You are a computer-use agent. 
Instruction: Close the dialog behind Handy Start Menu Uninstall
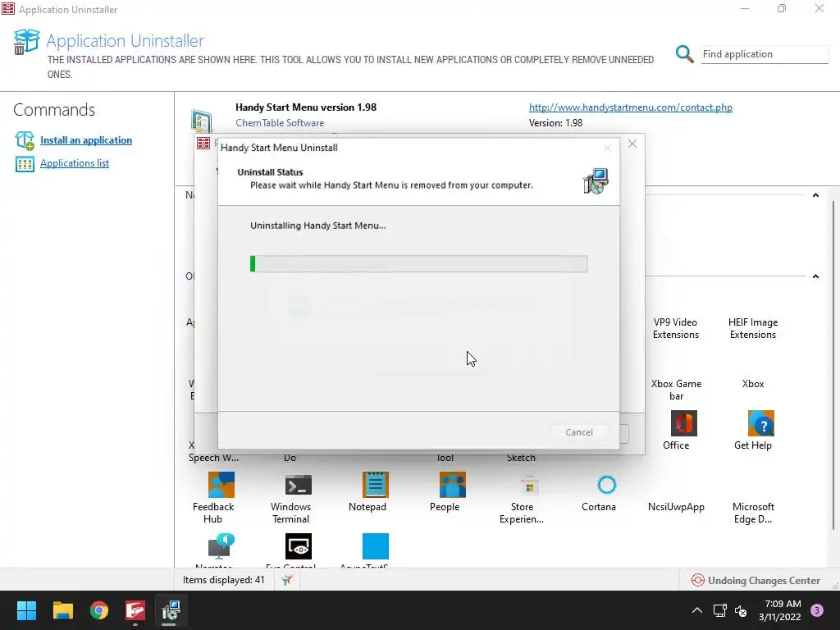pyautogui.click(x=632, y=144)
